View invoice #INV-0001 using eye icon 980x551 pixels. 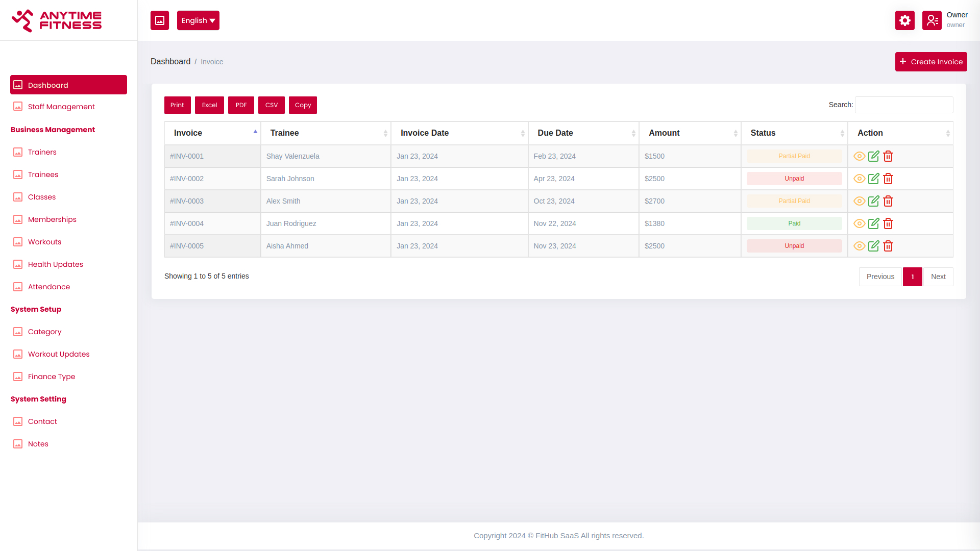point(859,156)
